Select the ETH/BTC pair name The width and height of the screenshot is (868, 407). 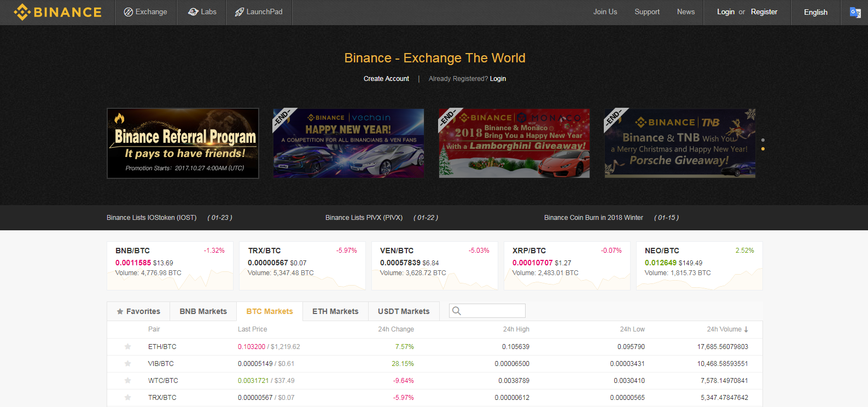[x=162, y=347]
